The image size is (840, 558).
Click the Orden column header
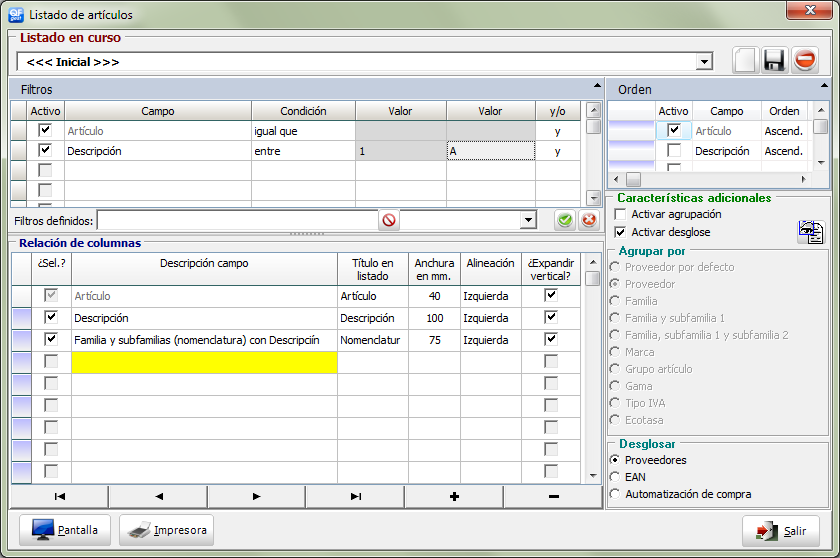[x=784, y=111]
